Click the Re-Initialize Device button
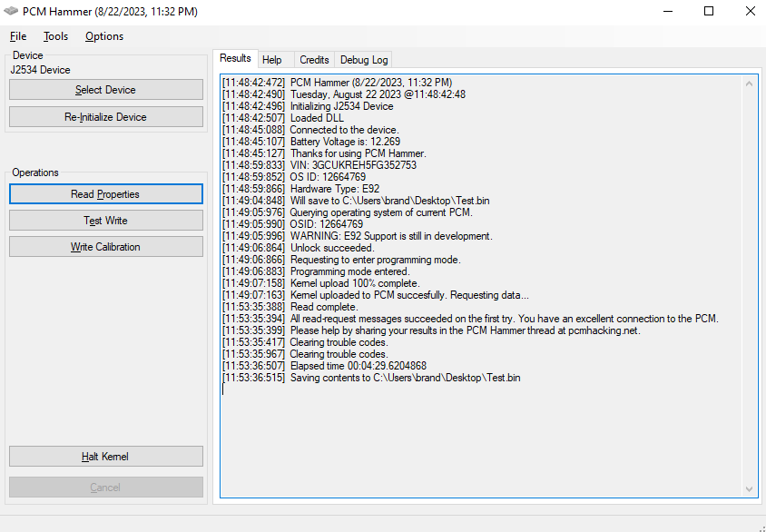766x532 pixels. (x=106, y=117)
